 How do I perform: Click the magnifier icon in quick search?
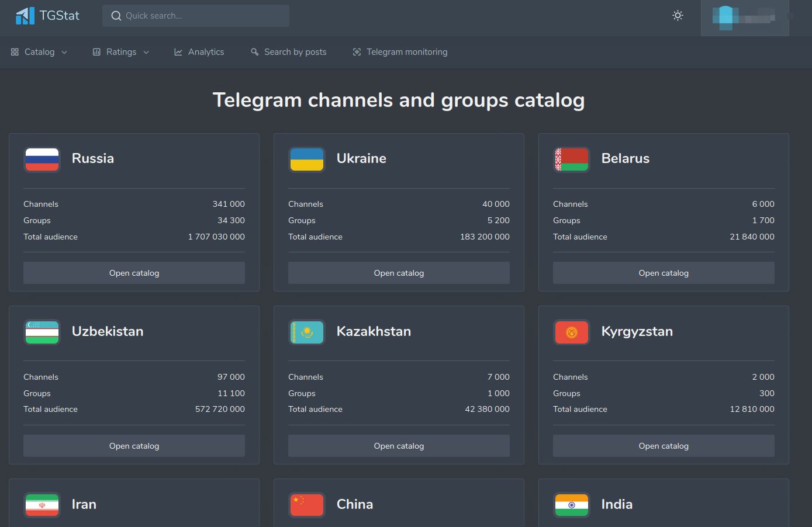tap(116, 16)
